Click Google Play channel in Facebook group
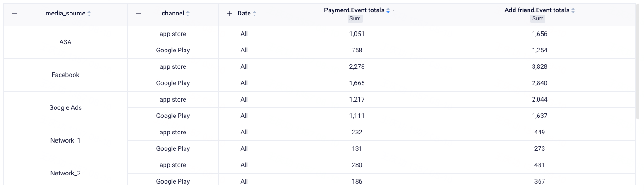The height and width of the screenshot is (194, 644). coord(173,83)
